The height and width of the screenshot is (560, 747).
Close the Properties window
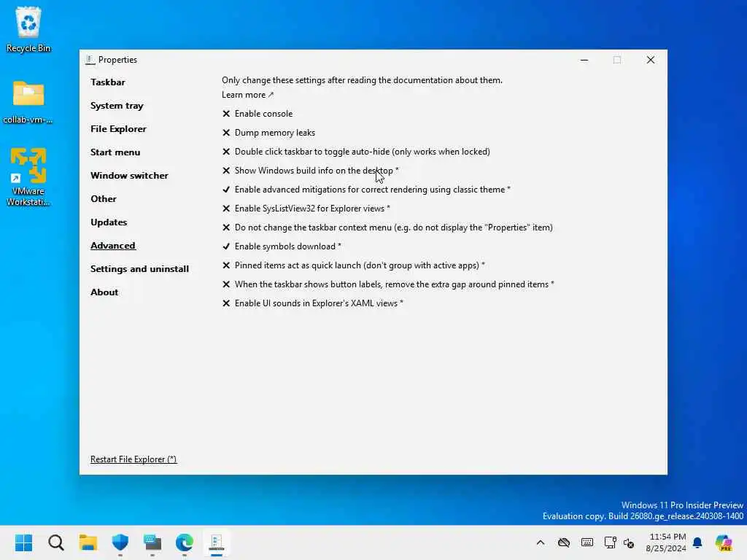pos(650,60)
